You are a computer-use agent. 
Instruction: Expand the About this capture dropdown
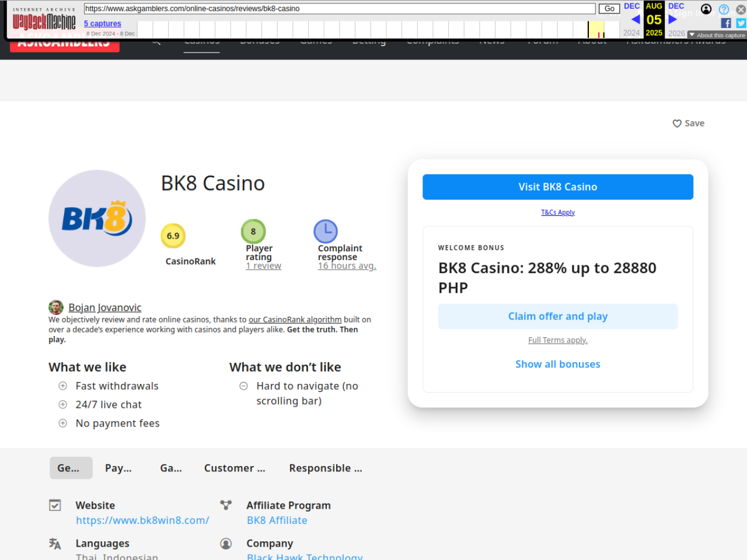(717, 35)
